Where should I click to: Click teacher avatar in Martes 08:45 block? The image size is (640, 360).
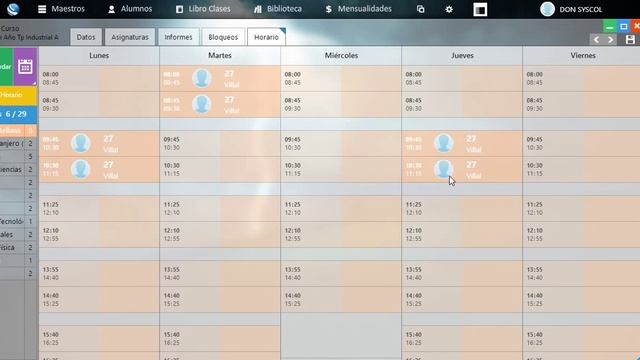(x=202, y=104)
